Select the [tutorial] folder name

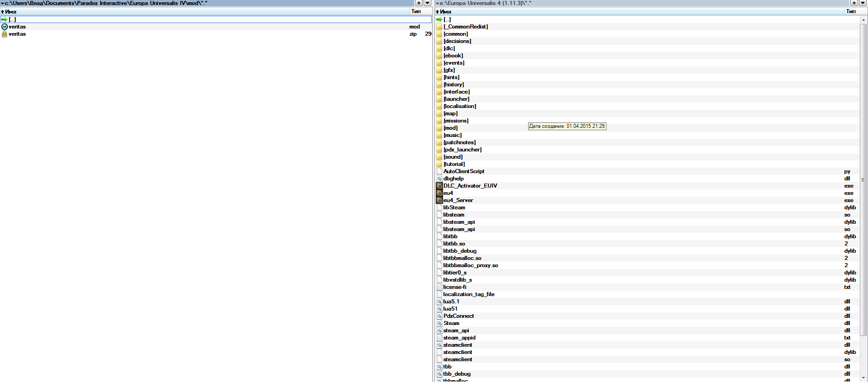[x=454, y=164]
